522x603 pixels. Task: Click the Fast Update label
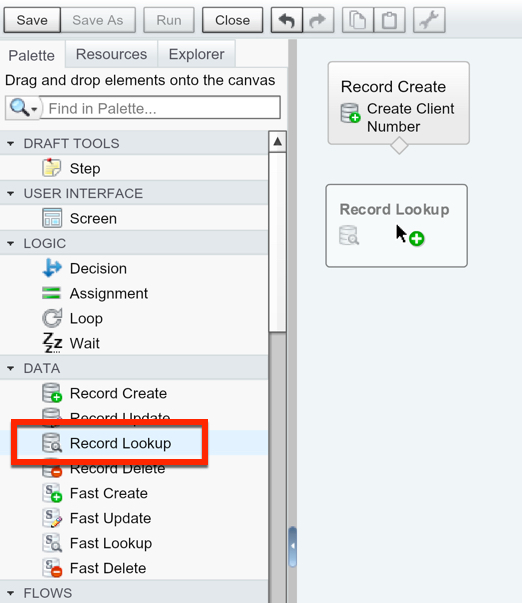[x=110, y=518]
